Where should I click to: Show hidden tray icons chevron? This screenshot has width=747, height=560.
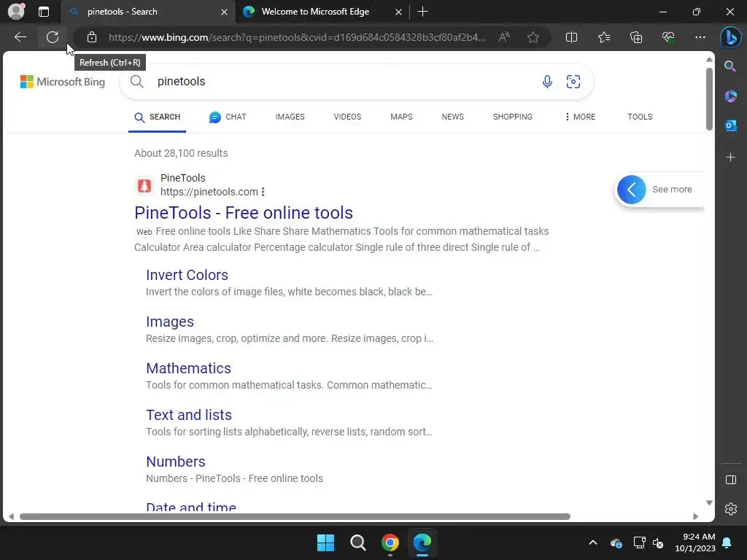[x=592, y=542]
